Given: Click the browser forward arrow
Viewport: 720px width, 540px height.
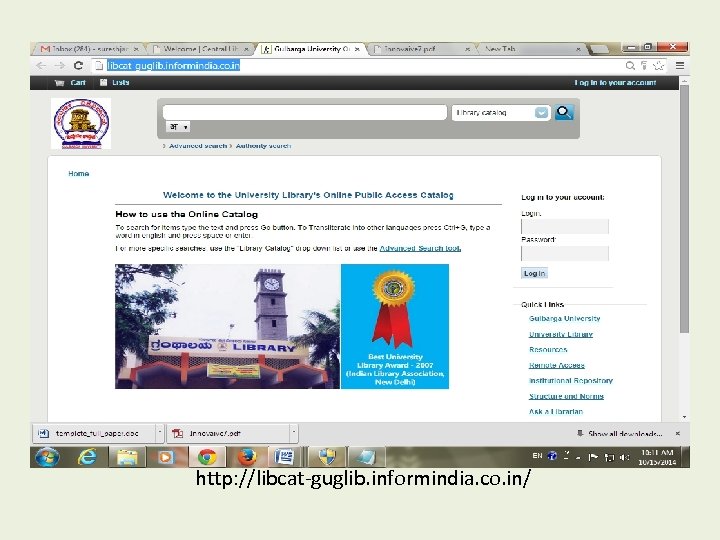Looking at the screenshot, I should point(60,66).
